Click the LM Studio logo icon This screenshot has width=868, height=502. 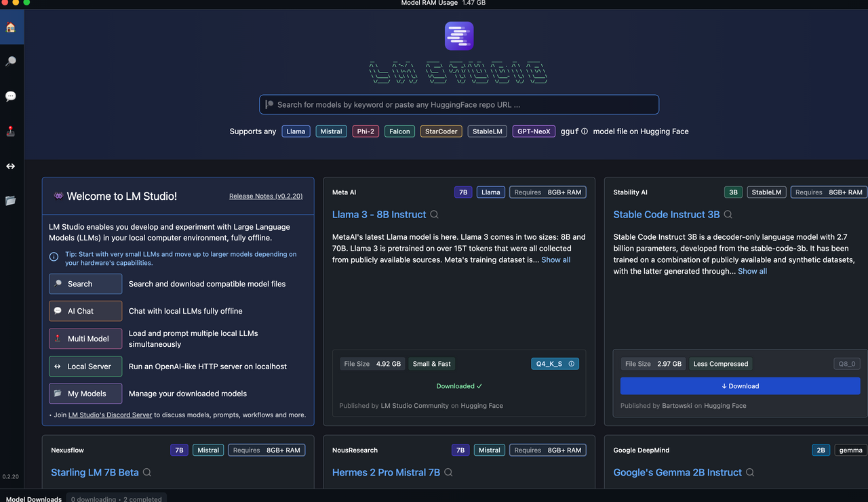pos(459,36)
